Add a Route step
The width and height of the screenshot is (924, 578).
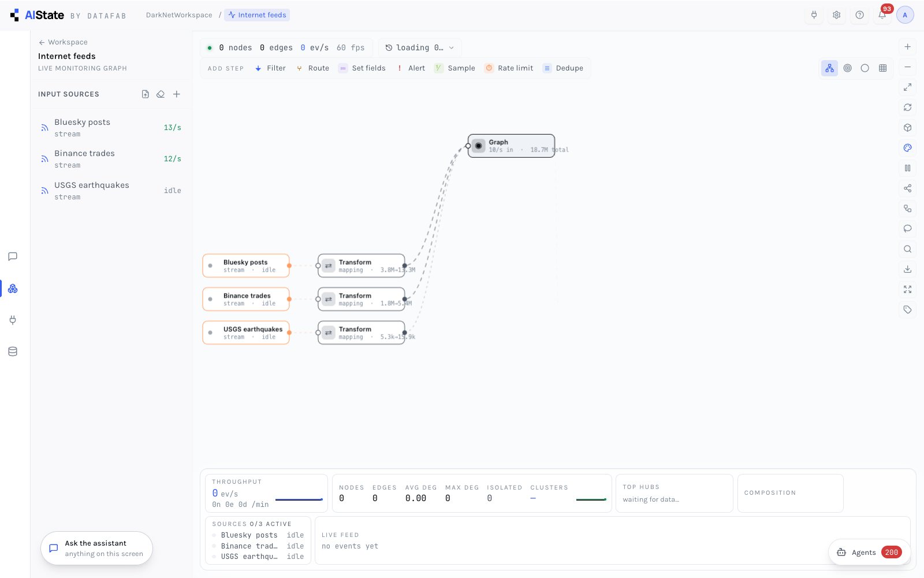point(312,68)
